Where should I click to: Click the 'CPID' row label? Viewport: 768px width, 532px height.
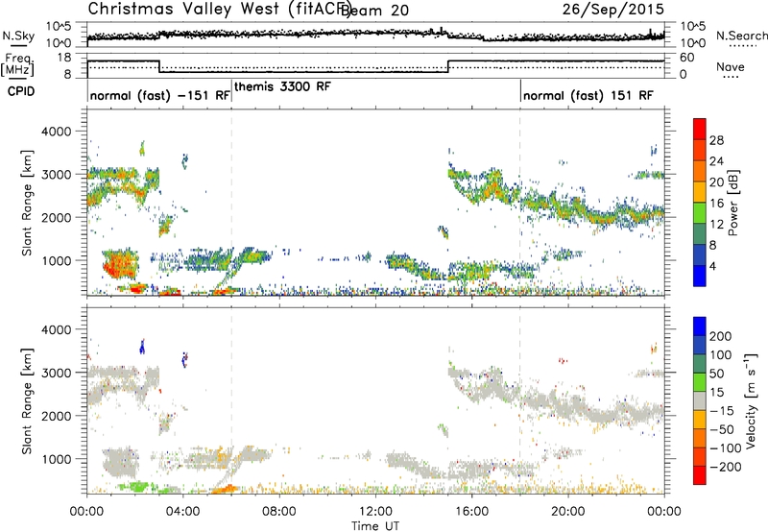(21, 91)
